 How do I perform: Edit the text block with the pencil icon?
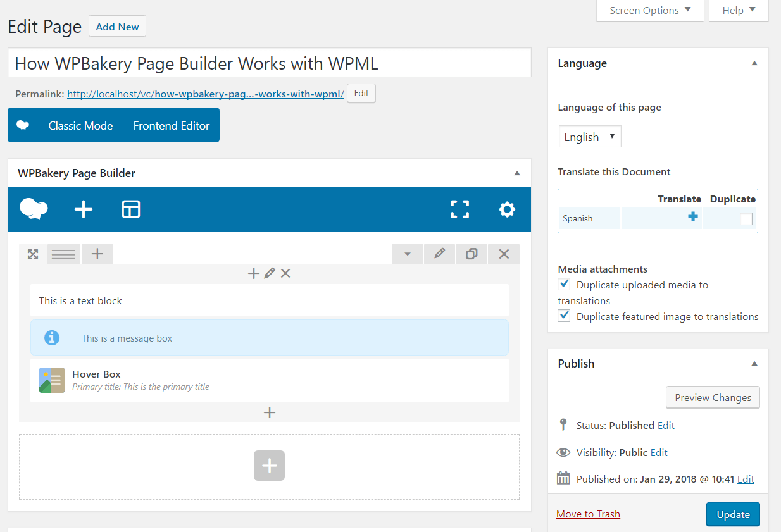269,273
